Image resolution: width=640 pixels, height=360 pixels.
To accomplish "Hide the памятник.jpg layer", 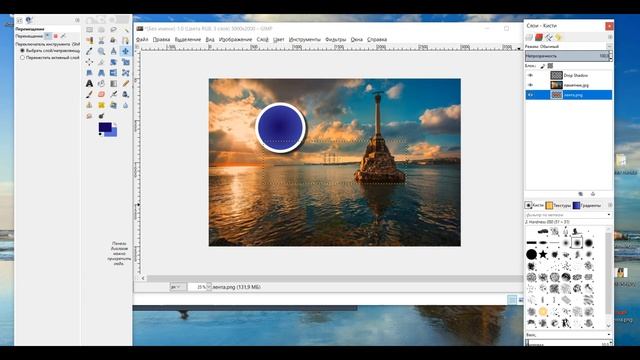I will (530, 85).
